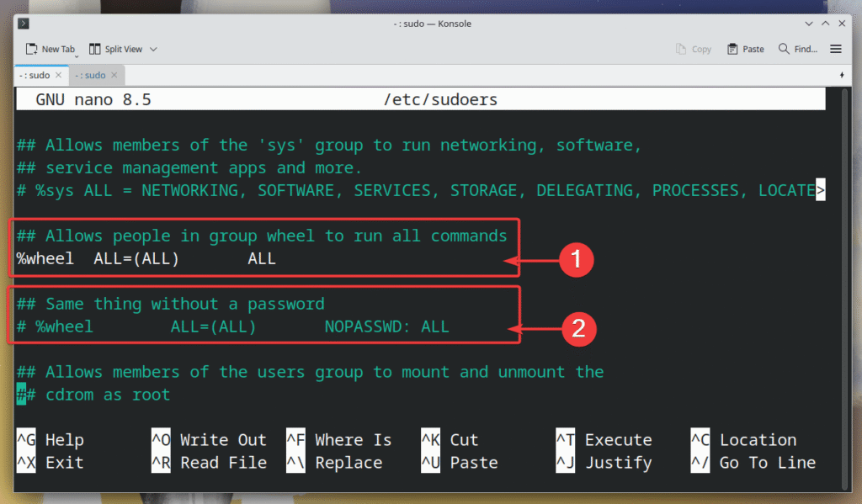862x504 pixels.
Task: Click the small icon at tab bar's right end
Action: (842, 76)
